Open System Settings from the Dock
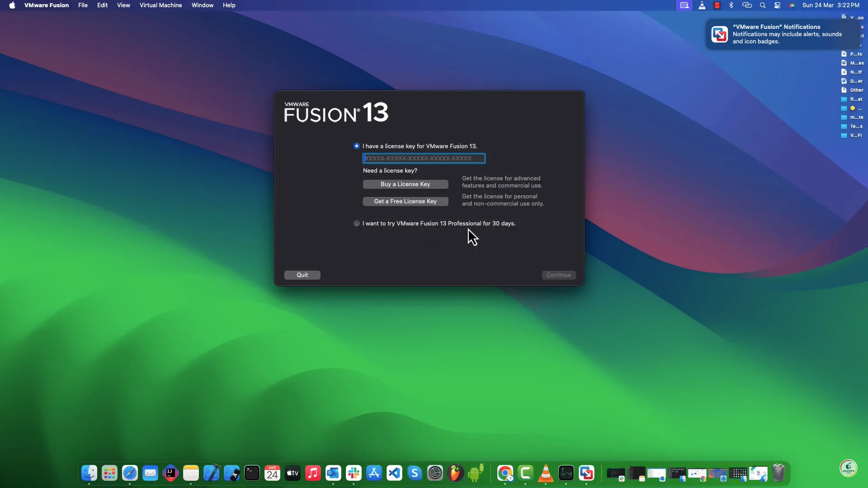 [x=435, y=473]
